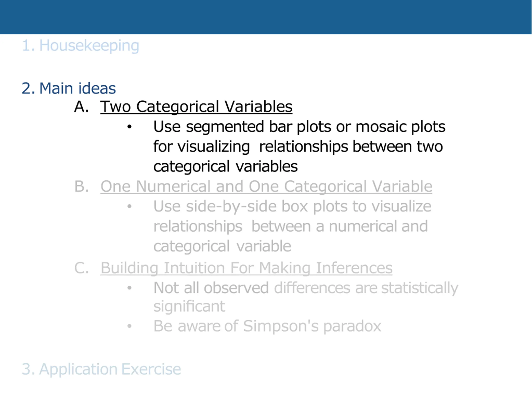Click the word 'significant' in gray text
This screenshot has height=399, width=532.
pyautogui.click(x=189, y=307)
